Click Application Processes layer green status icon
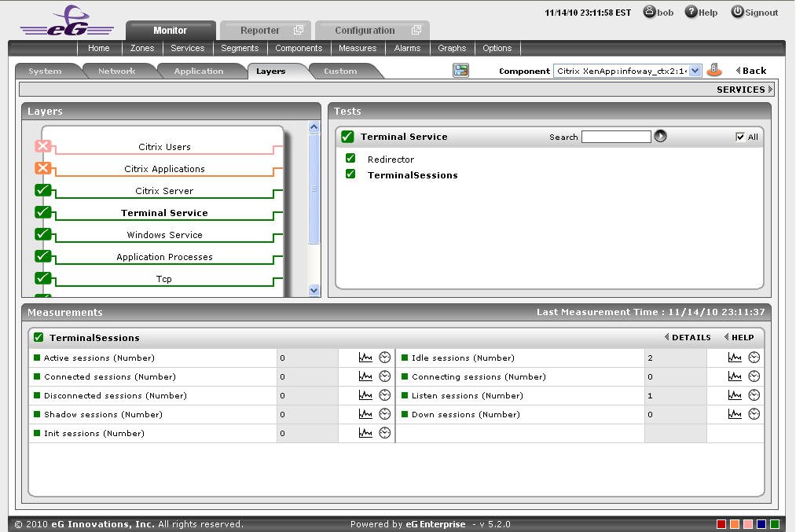This screenshot has height=532, width=796. pyautogui.click(x=43, y=256)
